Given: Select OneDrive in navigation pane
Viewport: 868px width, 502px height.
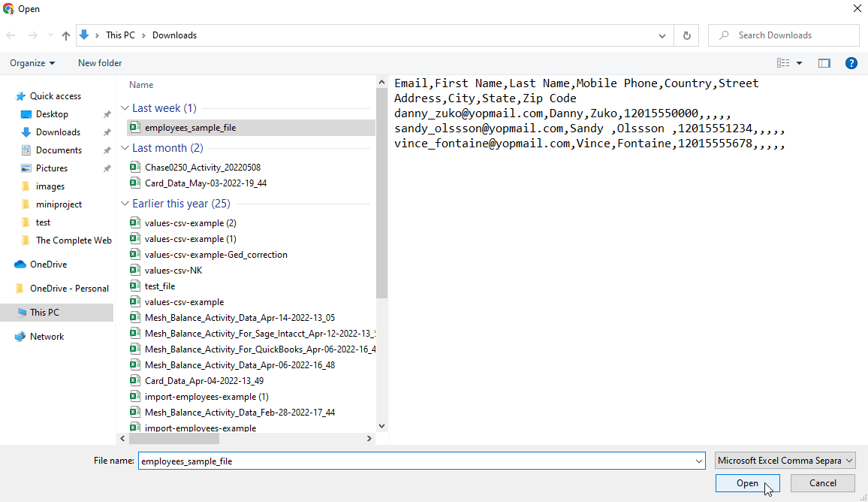Looking at the screenshot, I should click(48, 265).
